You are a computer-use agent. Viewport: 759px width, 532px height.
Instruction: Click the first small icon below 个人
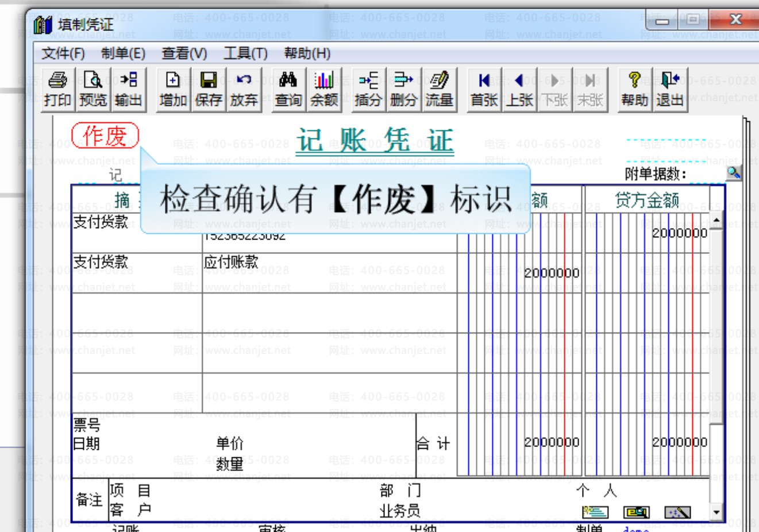[595, 511]
